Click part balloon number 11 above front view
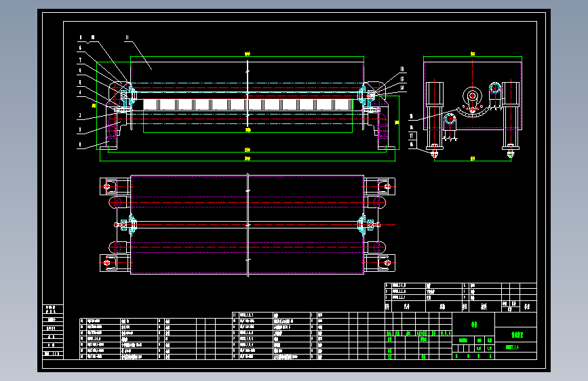This screenshot has height=381, width=588. (x=127, y=37)
